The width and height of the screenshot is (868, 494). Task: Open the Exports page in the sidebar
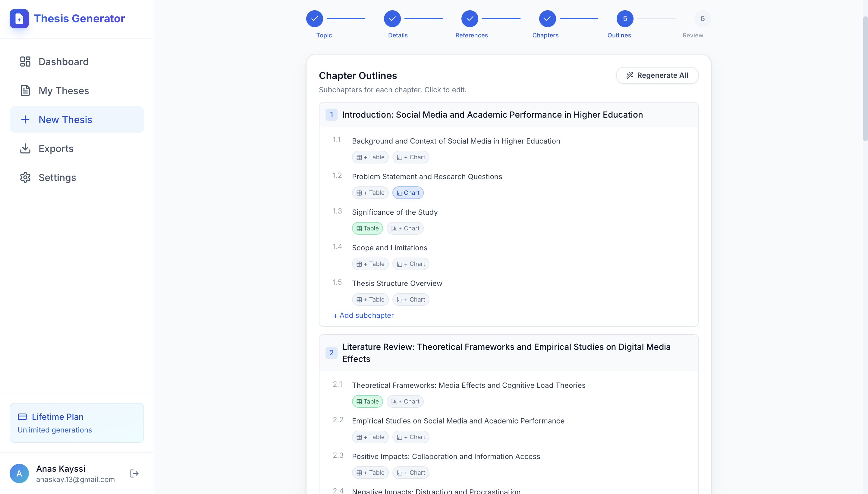[x=55, y=149]
